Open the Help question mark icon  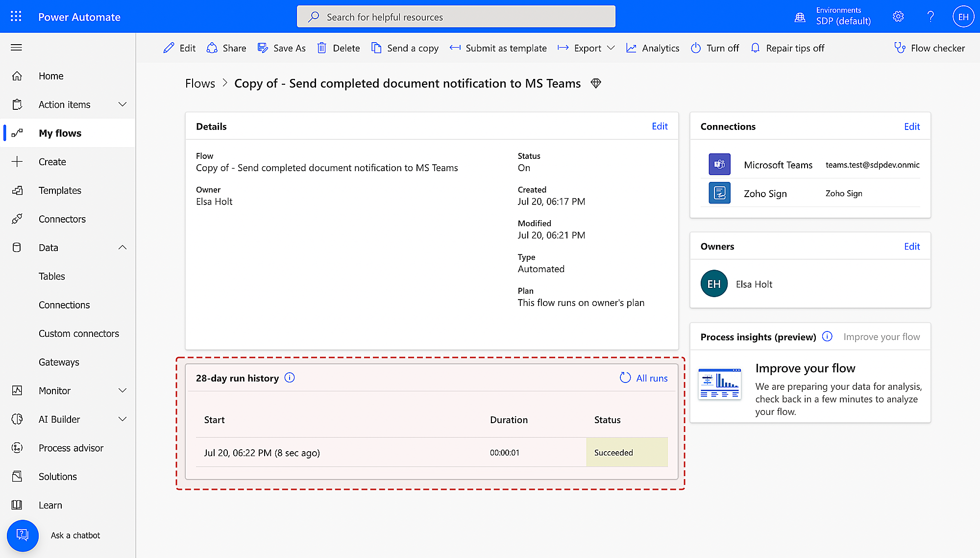pos(931,17)
